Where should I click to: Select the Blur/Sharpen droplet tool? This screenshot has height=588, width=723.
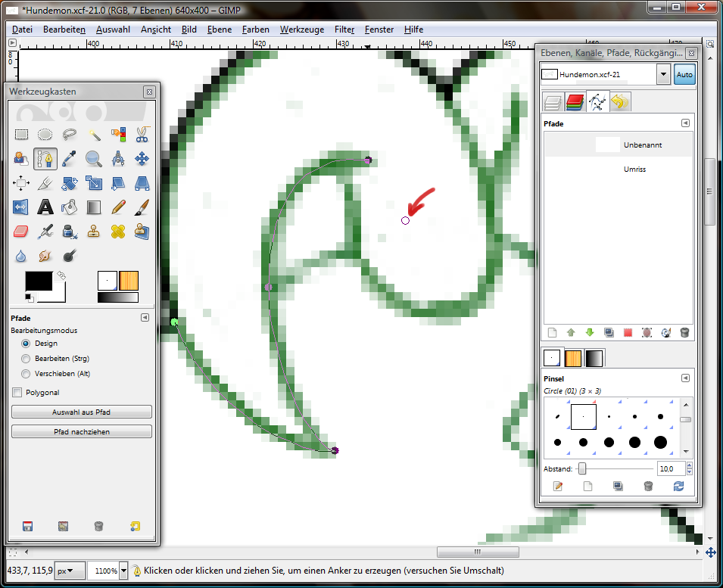tap(21, 256)
